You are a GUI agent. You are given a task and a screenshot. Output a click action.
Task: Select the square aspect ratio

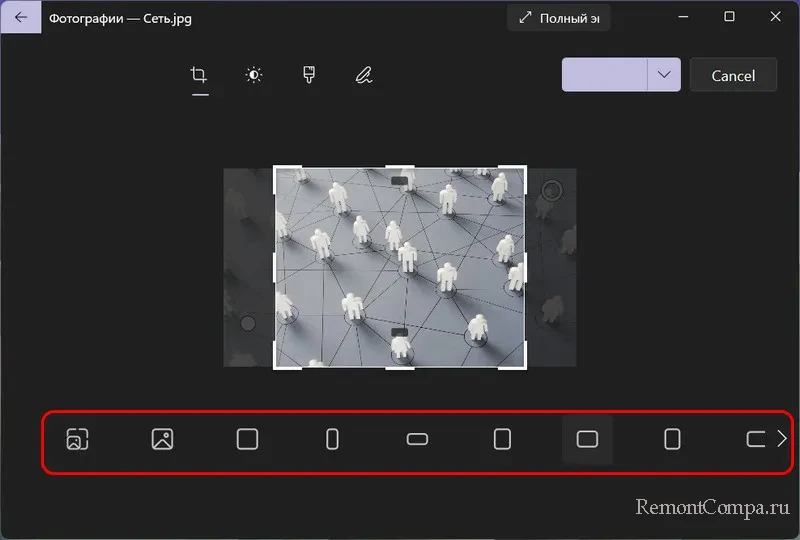pos(247,439)
